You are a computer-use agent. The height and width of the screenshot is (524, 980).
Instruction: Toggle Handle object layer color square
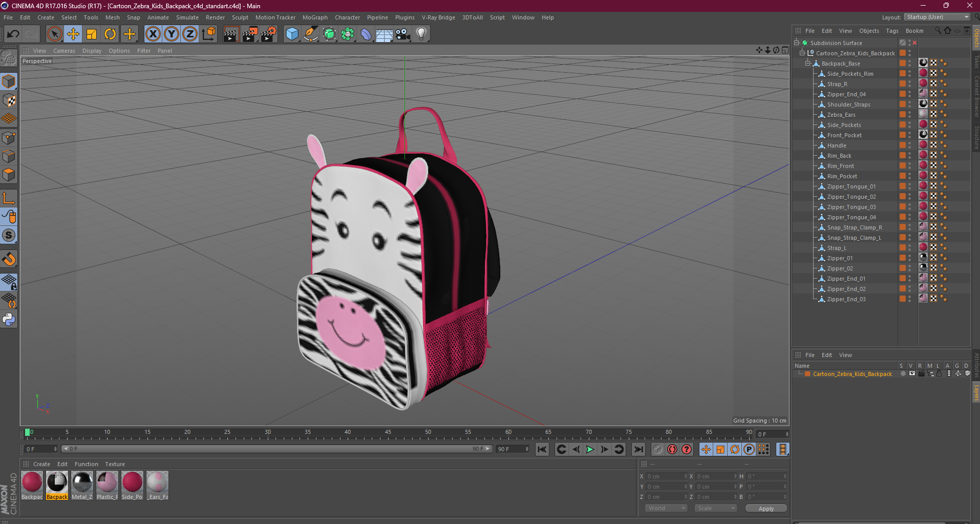pos(903,145)
